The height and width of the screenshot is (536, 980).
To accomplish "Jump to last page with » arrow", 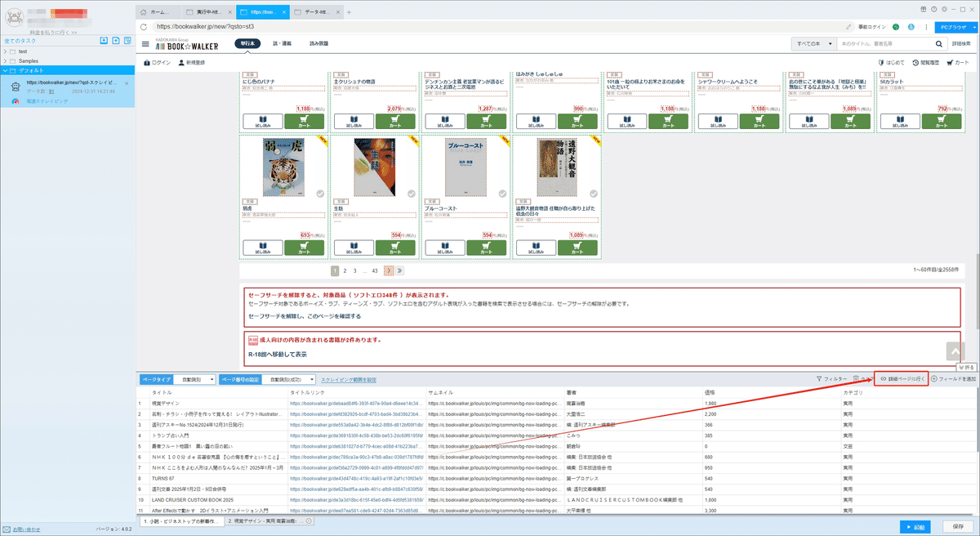I will [400, 270].
